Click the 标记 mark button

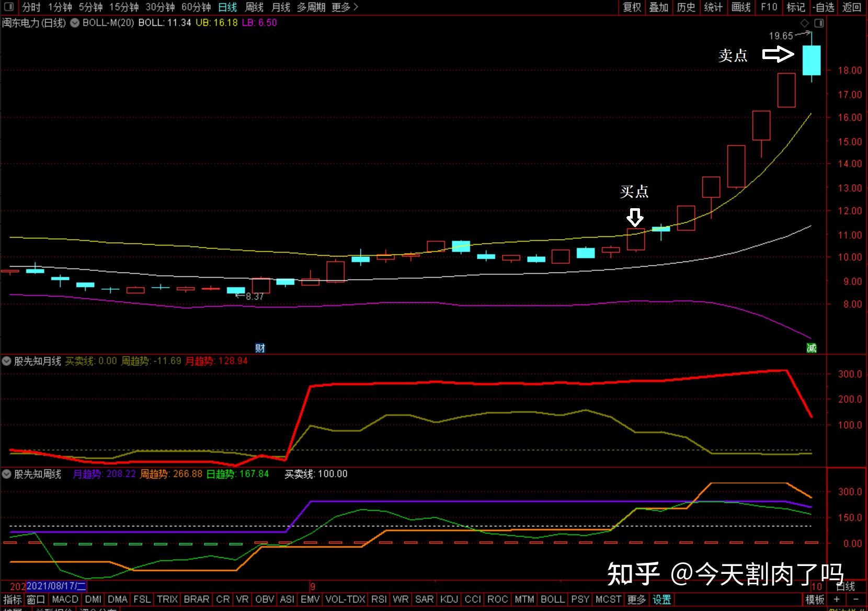(x=796, y=7)
